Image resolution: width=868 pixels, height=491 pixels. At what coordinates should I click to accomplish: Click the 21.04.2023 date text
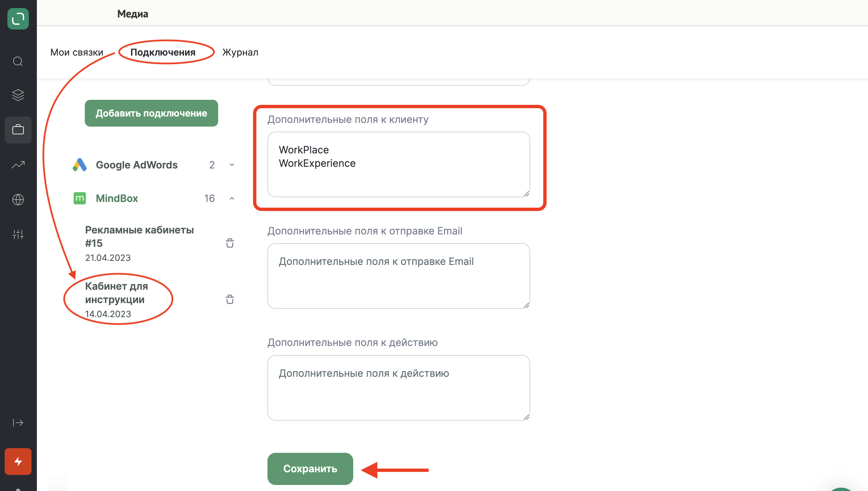108,258
